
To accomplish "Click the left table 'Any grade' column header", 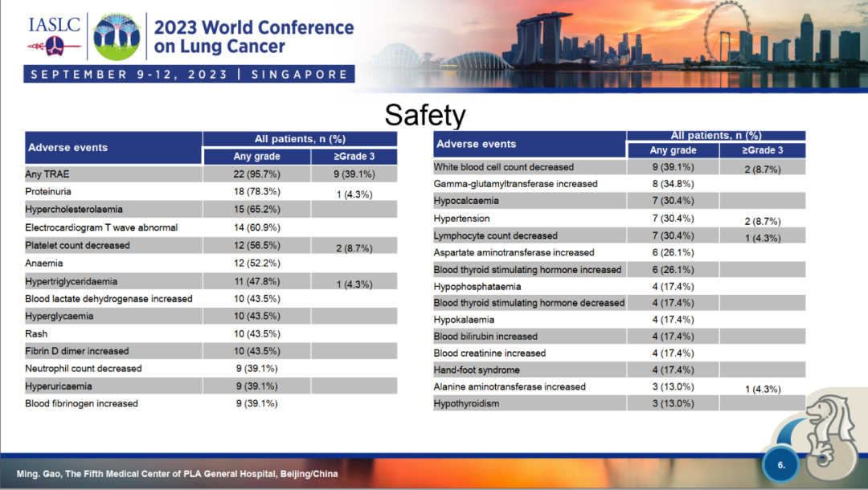I will tap(256, 156).
